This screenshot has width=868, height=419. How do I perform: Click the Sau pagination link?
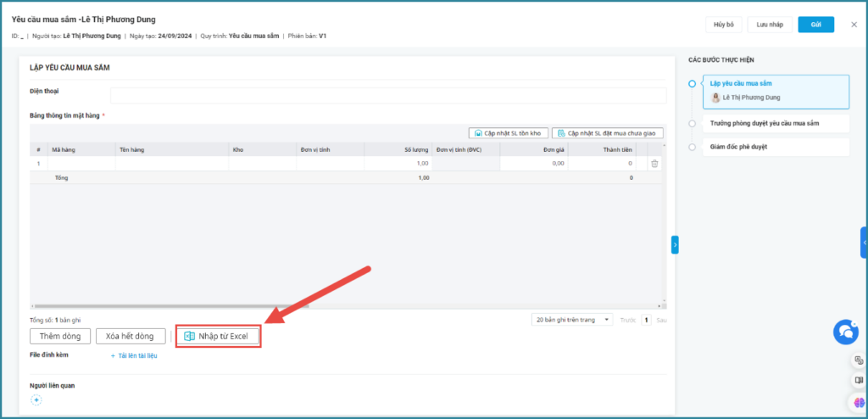[661, 320]
